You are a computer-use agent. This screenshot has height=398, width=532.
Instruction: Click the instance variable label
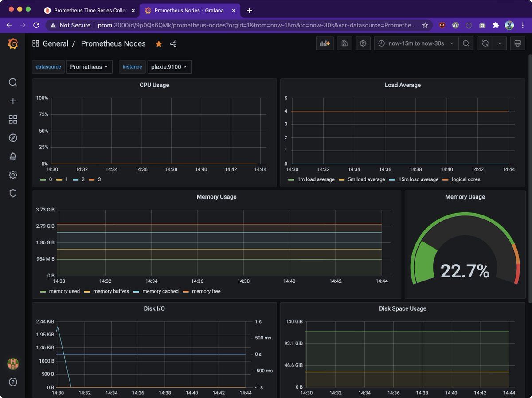click(x=132, y=67)
